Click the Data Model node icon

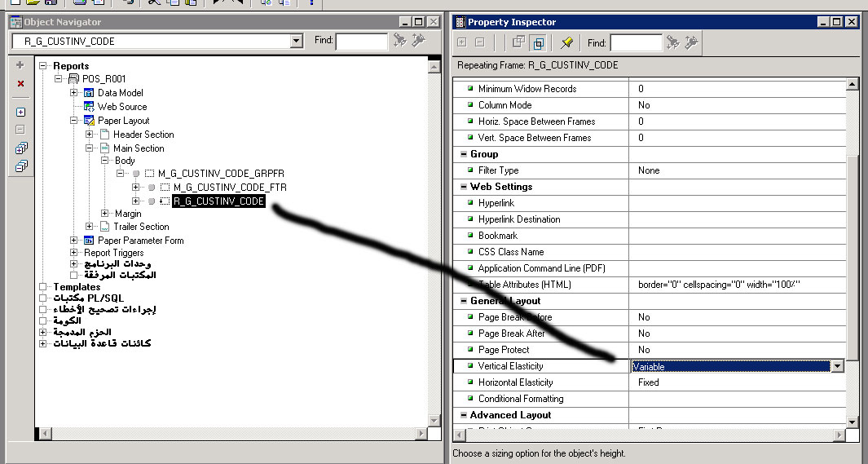pos(89,93)
